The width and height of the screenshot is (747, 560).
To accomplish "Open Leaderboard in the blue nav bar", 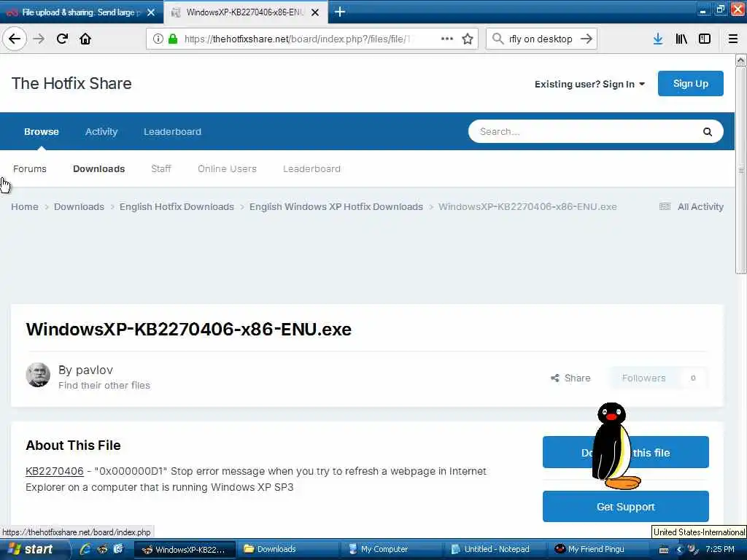I will pos(172,131).
